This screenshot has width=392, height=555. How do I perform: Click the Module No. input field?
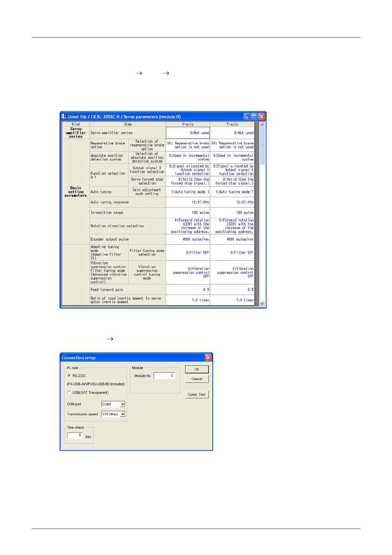[164, 376]
